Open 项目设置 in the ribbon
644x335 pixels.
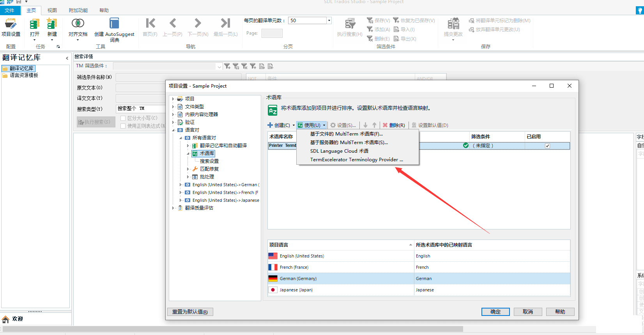pos(11,28)
